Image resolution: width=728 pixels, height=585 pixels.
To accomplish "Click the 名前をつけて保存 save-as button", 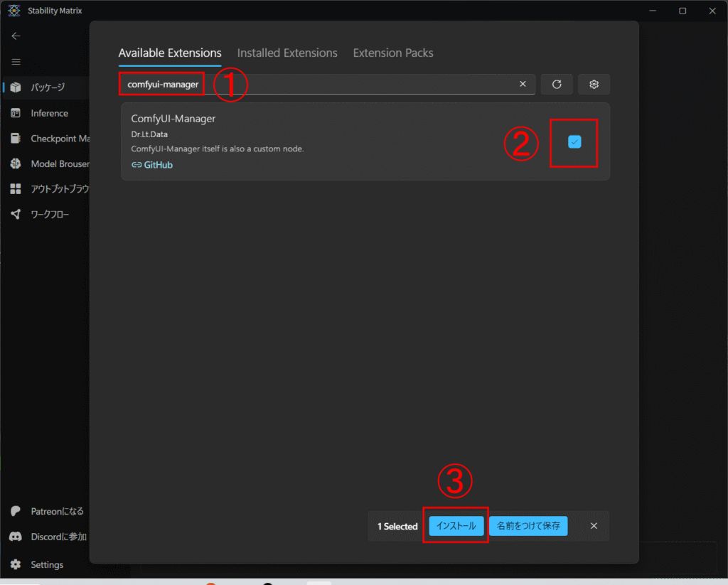I will 528,526.
